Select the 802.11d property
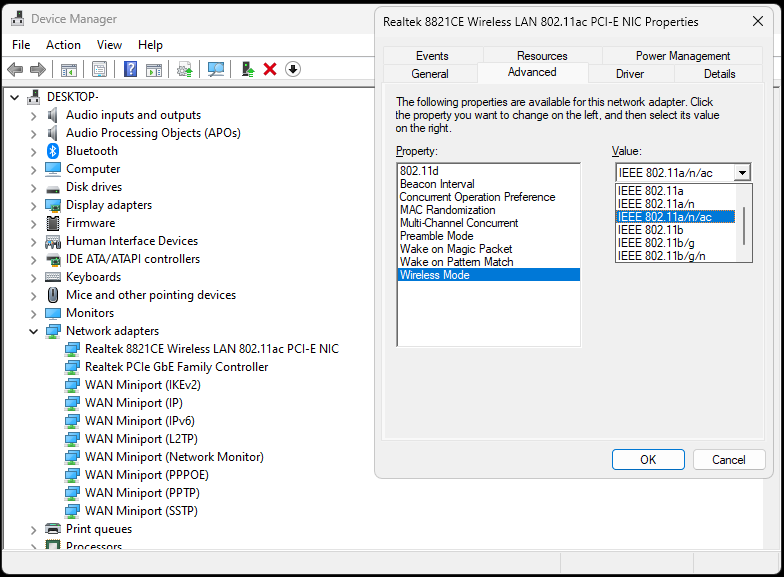The height and width of the screenshot is (577, 784). pyautogui.click(x=488, y=170)
